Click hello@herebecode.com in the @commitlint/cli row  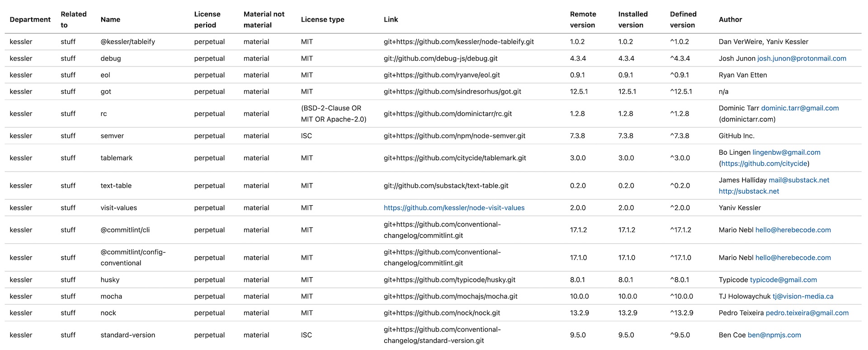coord(793,230)
